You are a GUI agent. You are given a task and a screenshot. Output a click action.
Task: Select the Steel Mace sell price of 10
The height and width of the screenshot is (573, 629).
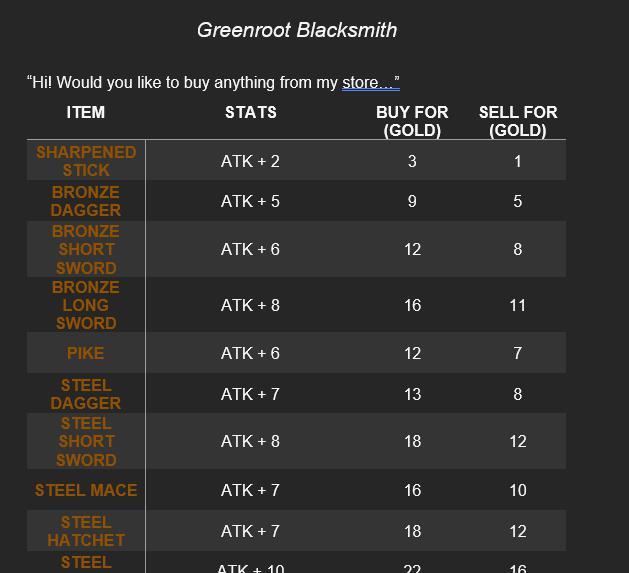[x=518, y=490]
